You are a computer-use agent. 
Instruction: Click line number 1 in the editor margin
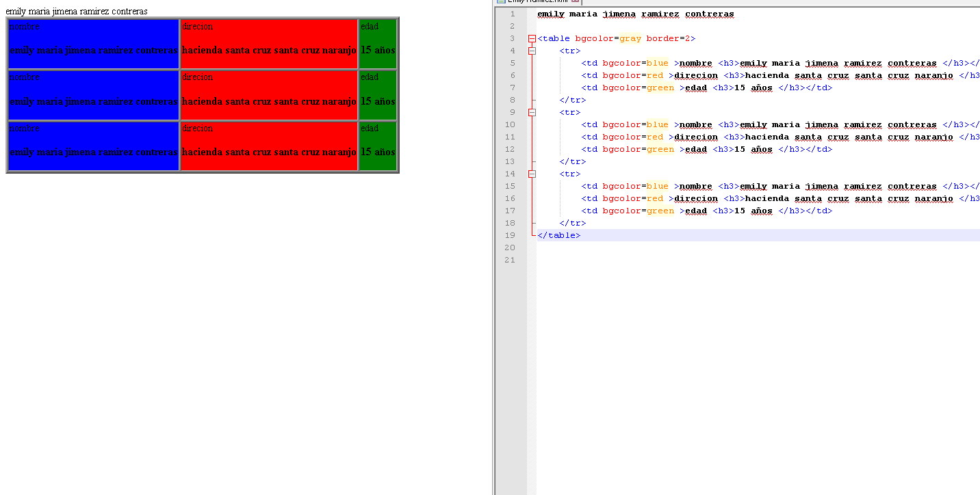pyautogui.click(x=512, y=14)
